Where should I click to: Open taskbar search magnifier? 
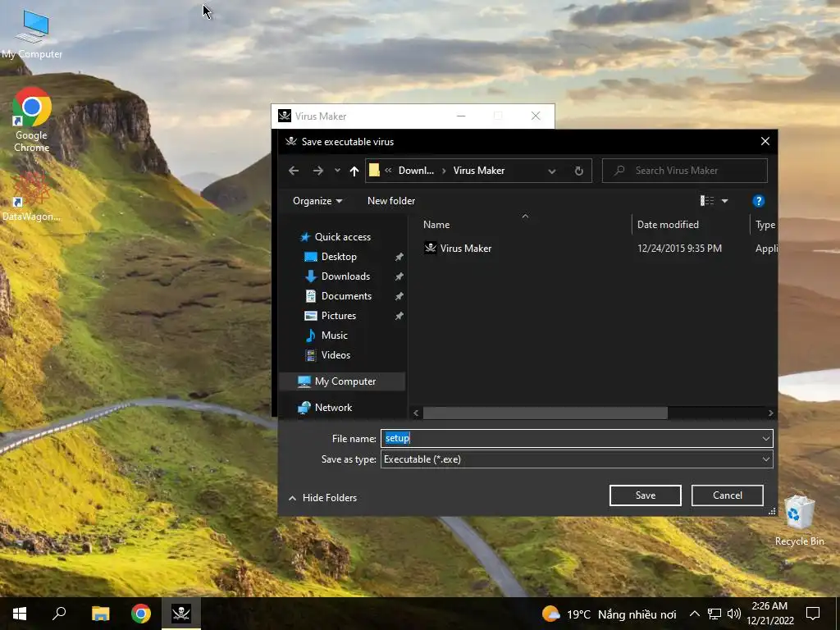59,614
